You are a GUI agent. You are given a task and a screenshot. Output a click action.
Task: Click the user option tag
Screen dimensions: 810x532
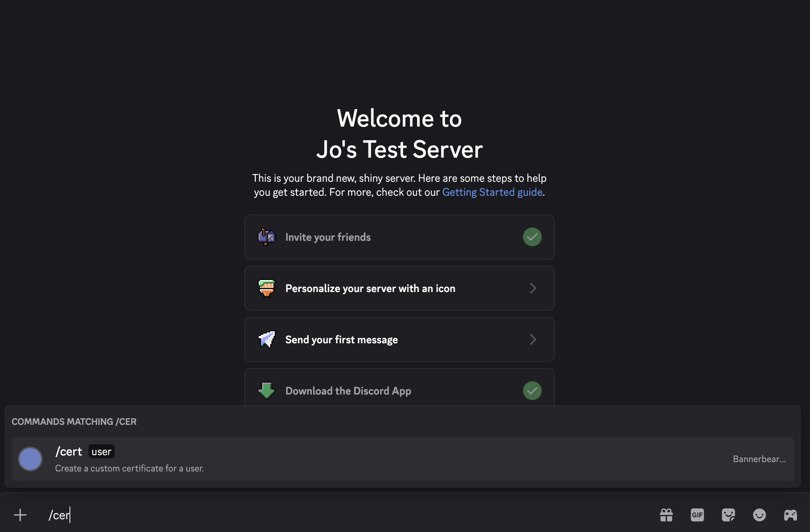101,452
